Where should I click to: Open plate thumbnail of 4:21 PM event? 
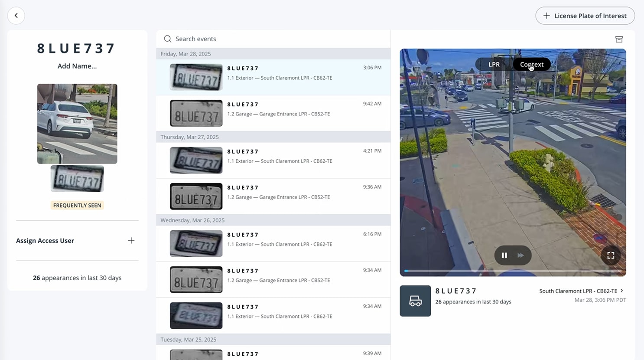pyautogui.click(x=196, y=160)
